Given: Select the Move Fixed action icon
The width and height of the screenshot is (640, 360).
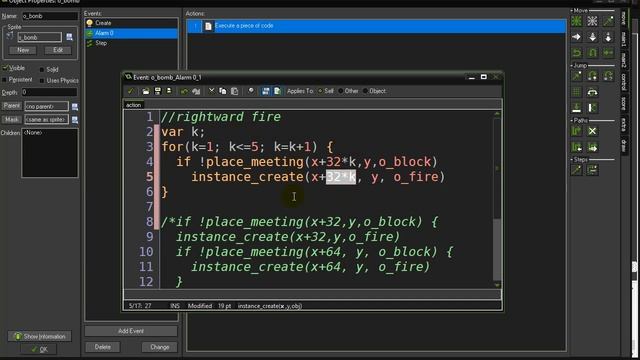Looking at the screenshot, I should [576, 21].
